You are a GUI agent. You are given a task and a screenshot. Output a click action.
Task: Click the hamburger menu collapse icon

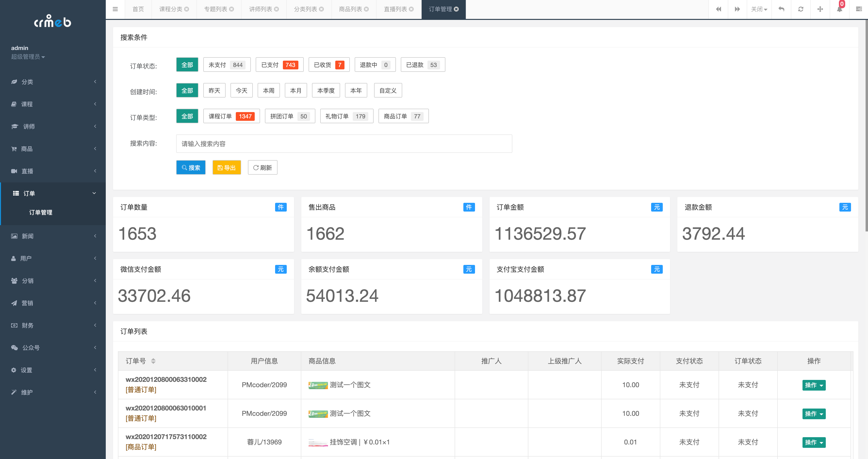pos(115,9)
